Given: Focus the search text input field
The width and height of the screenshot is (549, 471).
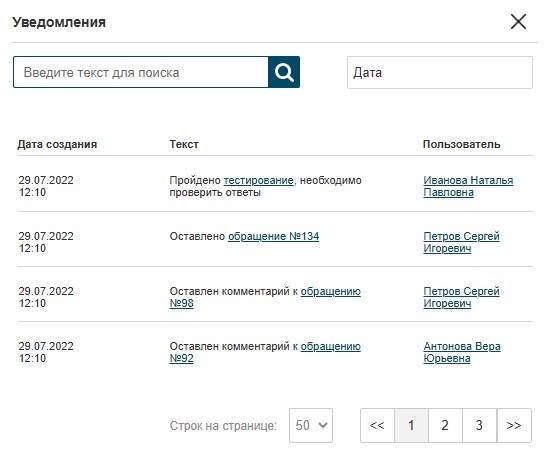Looking at the screenshot, I should (x=141, y=72).
